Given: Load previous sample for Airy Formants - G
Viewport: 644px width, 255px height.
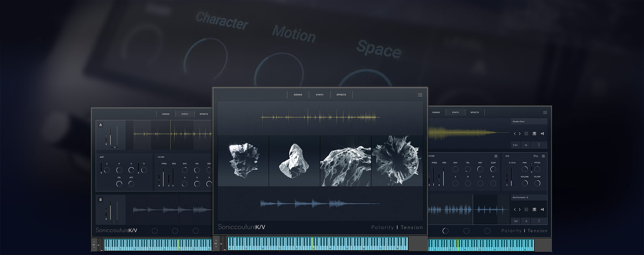Looking at the screenshot, I should point(514,210).
